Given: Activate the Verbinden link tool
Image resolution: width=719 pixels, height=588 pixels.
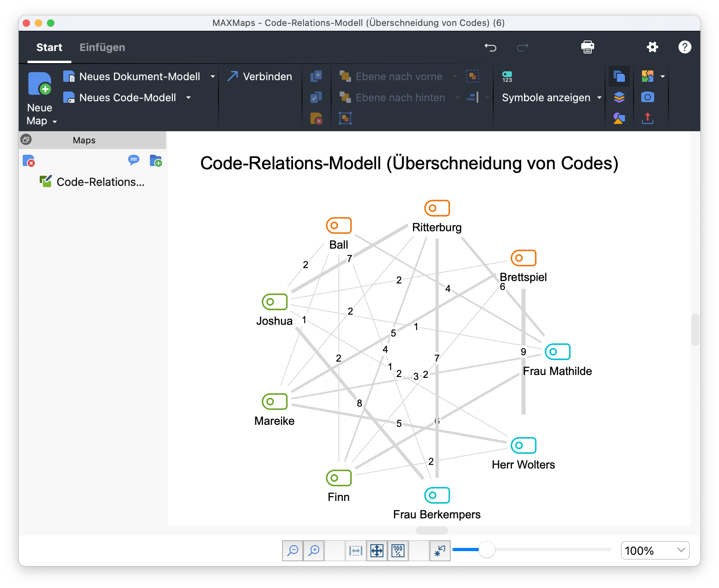Looking at the screenshot, I should pyautogui.click(x=260, y=77).
